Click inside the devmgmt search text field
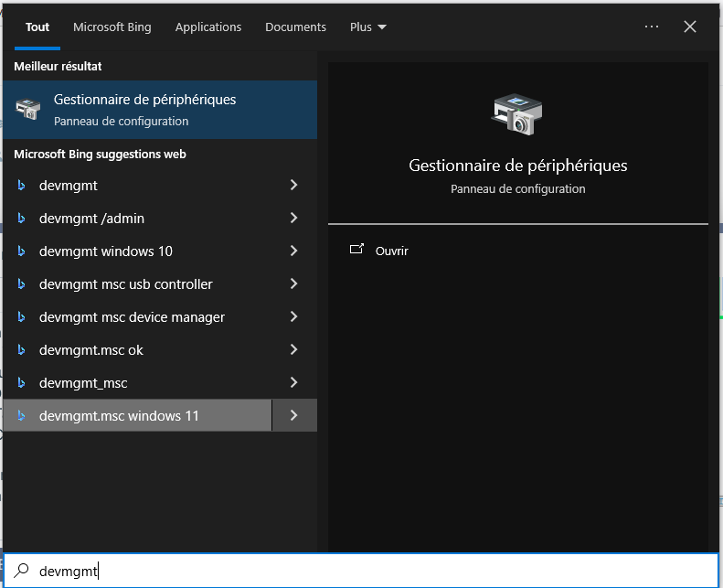This screenshot has width=723, height=588. [366, 572]
